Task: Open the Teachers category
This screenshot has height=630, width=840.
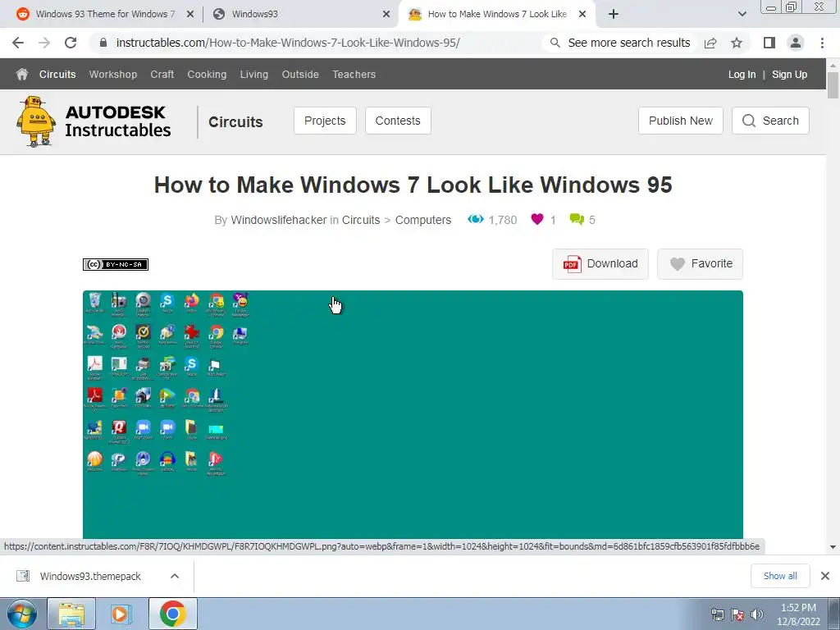Action: coord(354,75)
